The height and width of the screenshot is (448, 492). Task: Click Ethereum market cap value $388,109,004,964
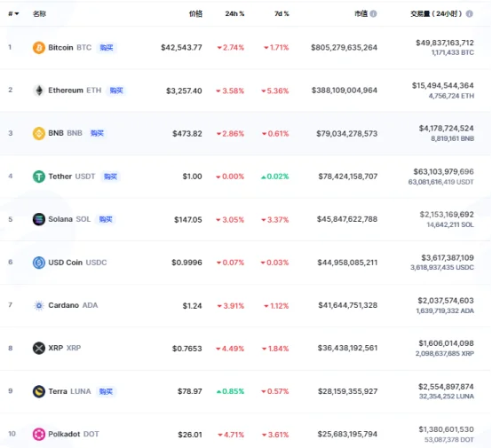click(x=345, y=90)
